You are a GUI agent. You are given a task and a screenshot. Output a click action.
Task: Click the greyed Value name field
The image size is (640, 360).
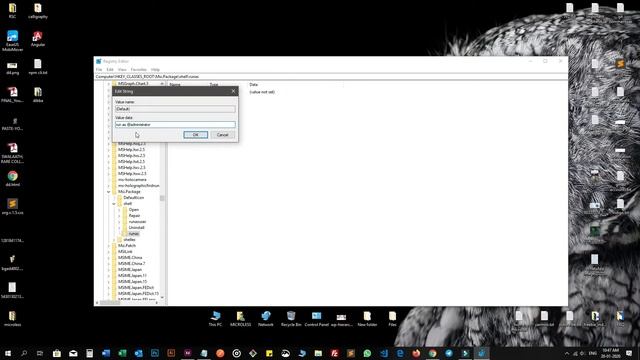pyautogui.click(x=175, y=109)
